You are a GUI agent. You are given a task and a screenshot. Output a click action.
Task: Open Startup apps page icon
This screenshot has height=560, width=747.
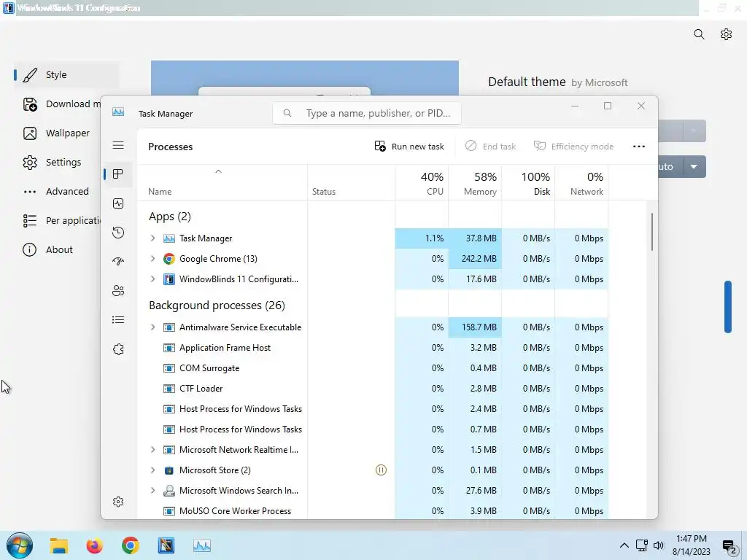pos(118,262)
